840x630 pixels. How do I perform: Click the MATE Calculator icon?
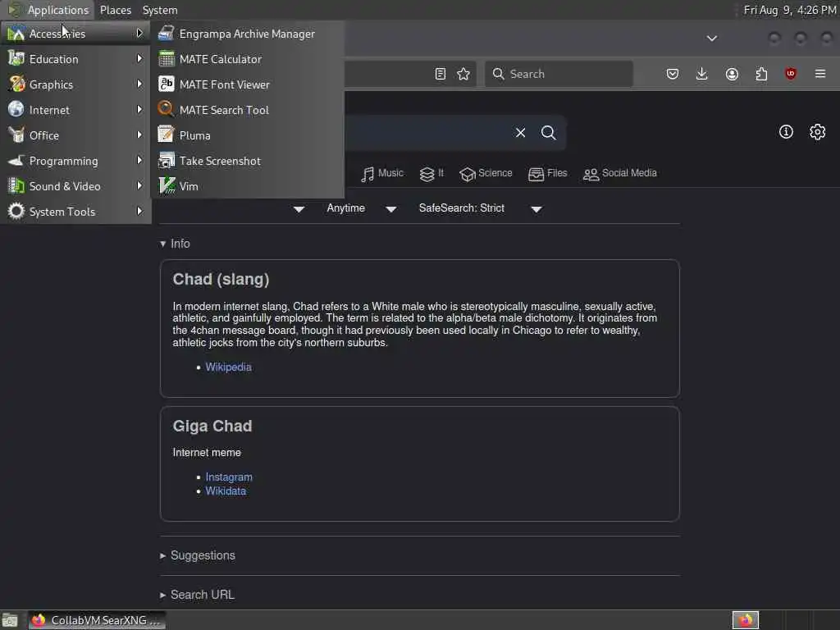click(166, 59)
